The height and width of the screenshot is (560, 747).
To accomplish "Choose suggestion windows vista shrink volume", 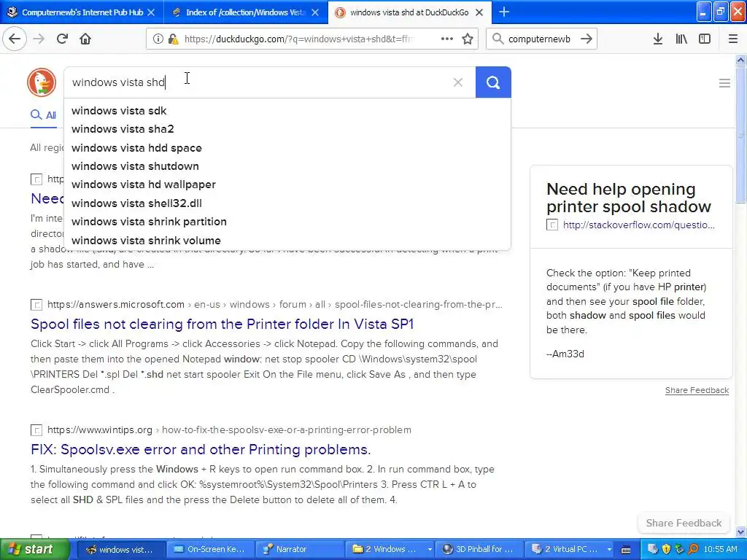I will click(287, 241).
